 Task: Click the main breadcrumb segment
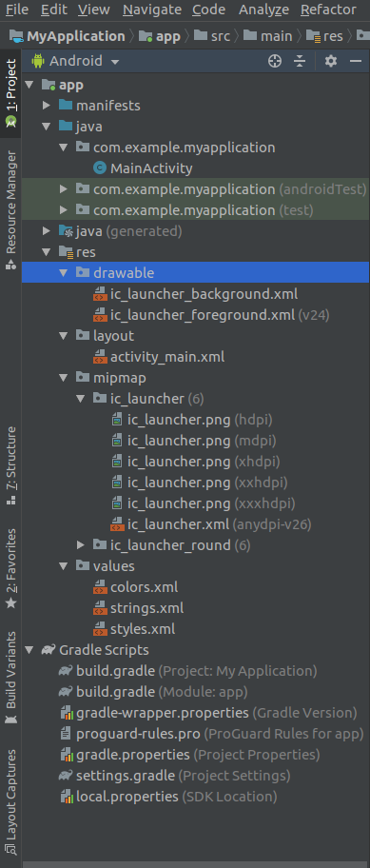click(x=268, y=36)
